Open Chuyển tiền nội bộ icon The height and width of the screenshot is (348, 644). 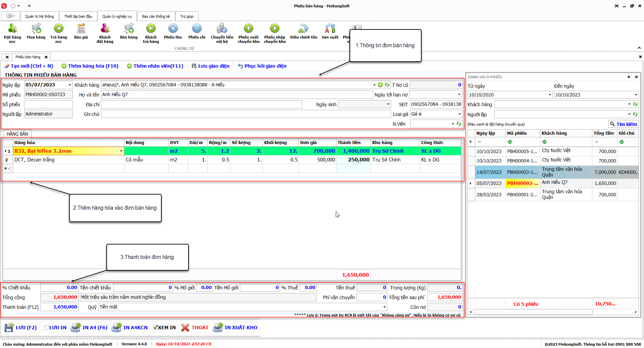222,33
